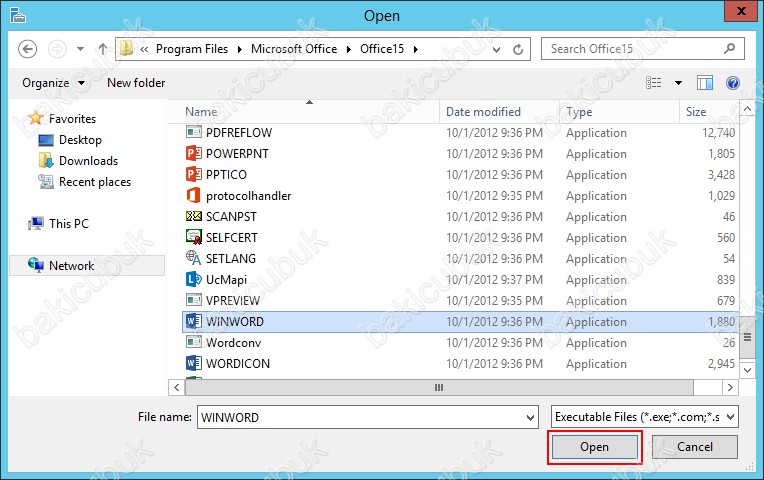The height and width of the screenshot is (480, 764).
Task: Create a New folder
Action: [x=136, y=83]
